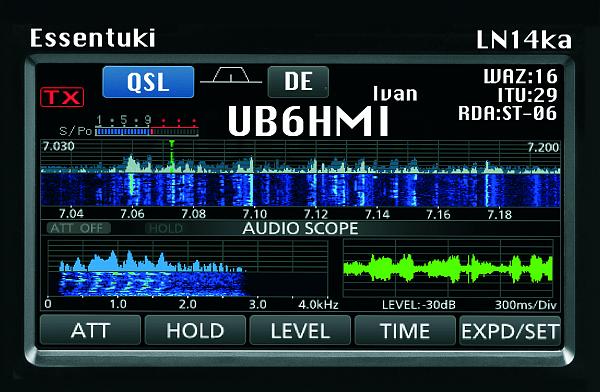
Task: Click the 2.0 audio axis label
Action: tap(188, 304)
